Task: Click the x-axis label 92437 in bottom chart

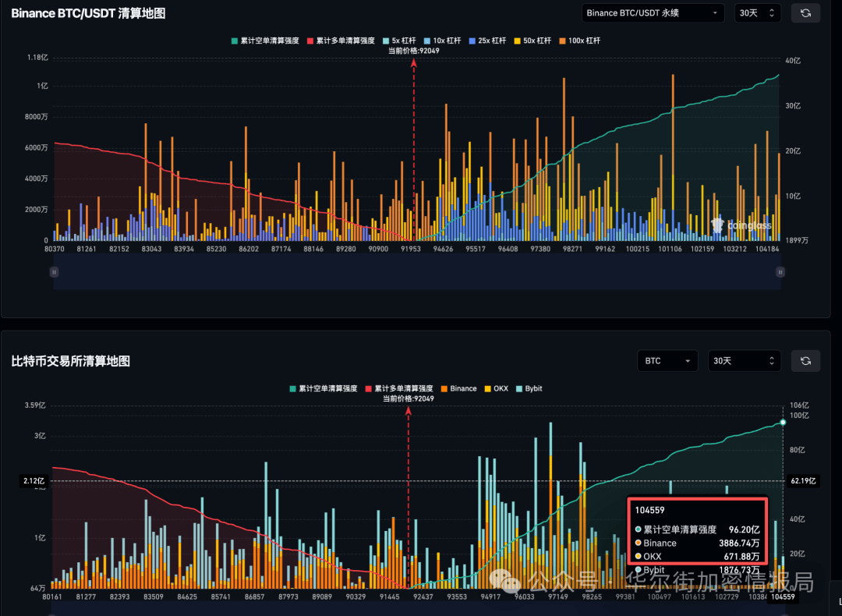Action: pos(423,597)
